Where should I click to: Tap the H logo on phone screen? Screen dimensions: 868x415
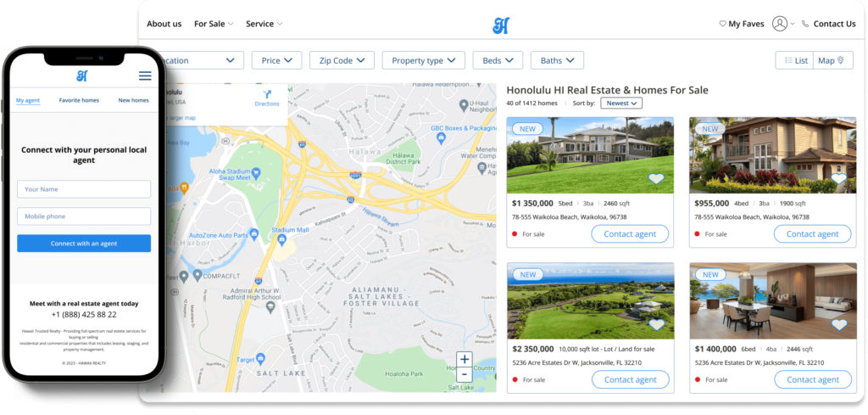(82, 76)
